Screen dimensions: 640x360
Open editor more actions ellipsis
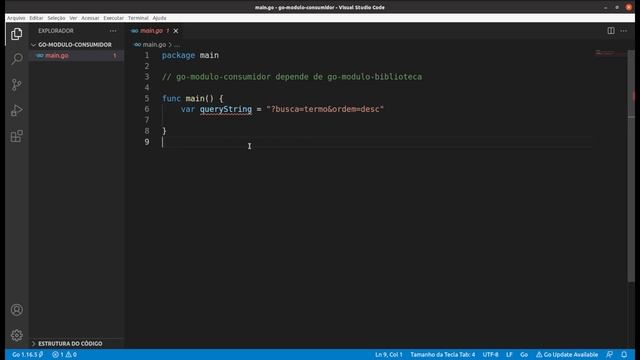(x=624, y=31)
